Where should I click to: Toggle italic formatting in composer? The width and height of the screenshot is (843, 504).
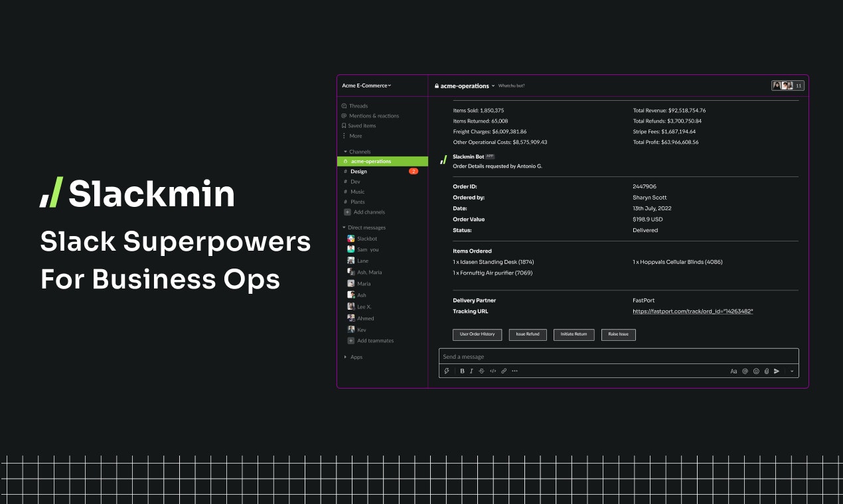(471, 371)
